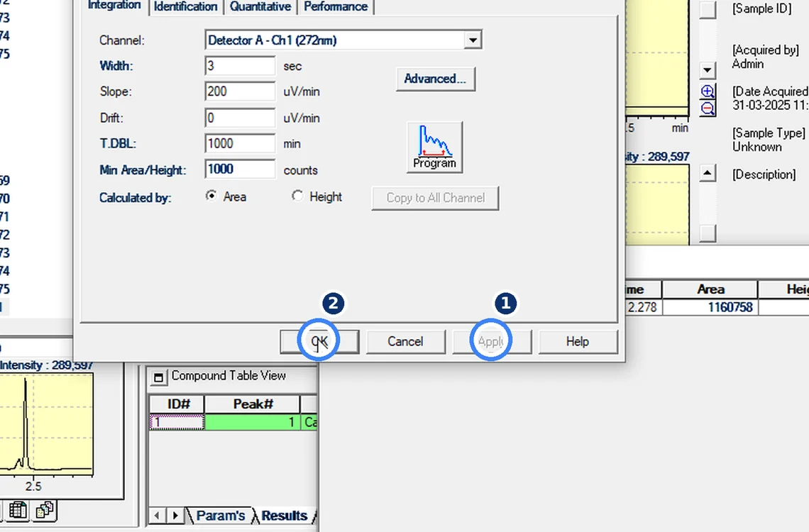The height and width of the screenshot is (532, 809).
Task: Click the Peak# column header
Action: (253, 404)
